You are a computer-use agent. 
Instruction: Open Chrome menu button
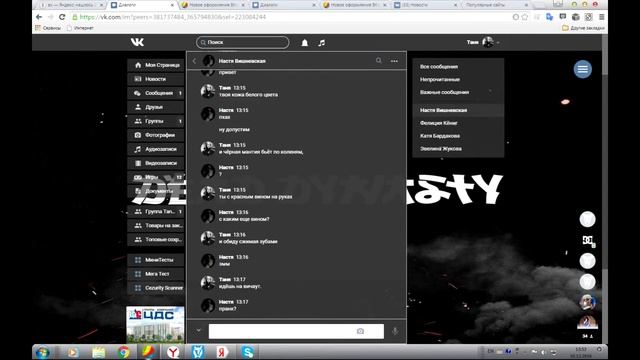click(602, 17)
